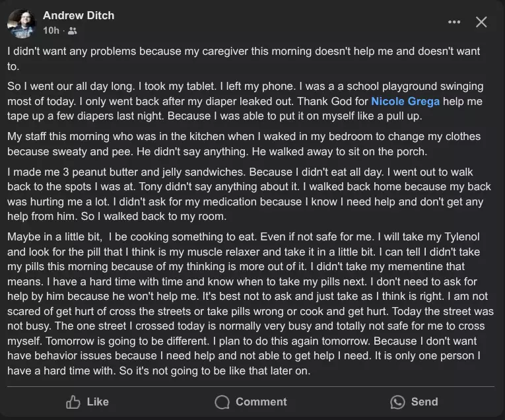
Task: Open the Andrew Ditch profile name link
Action: [x=79, y=15]
